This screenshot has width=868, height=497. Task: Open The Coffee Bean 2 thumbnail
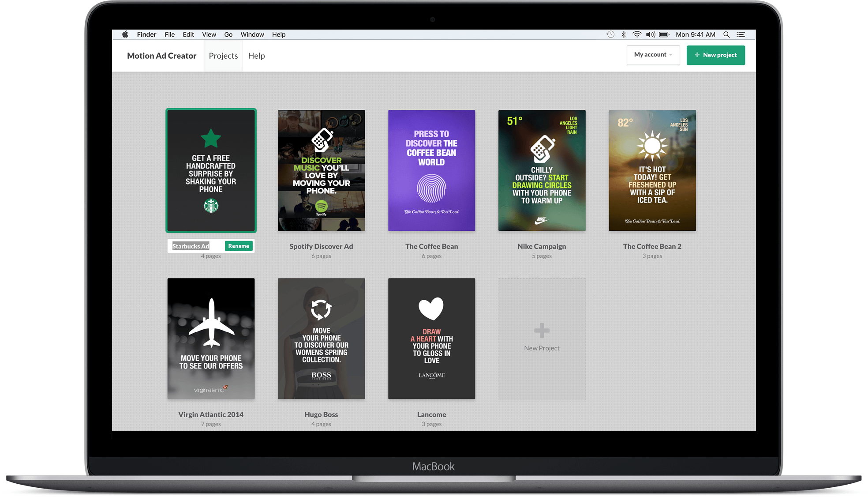click(x=652, y=170)
